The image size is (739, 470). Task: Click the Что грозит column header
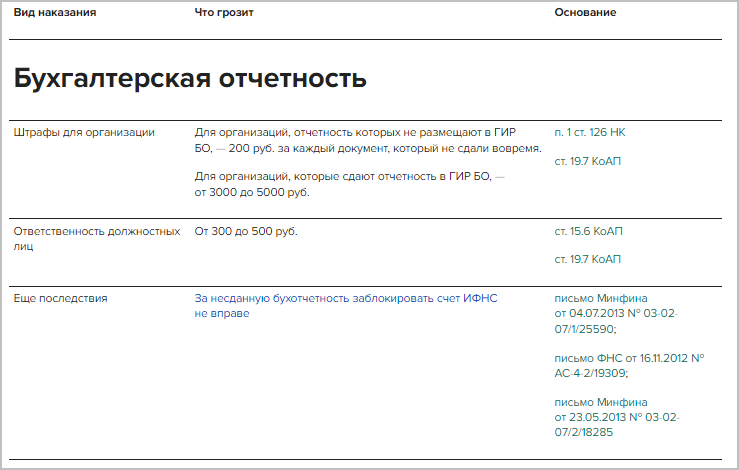(224, 12)
